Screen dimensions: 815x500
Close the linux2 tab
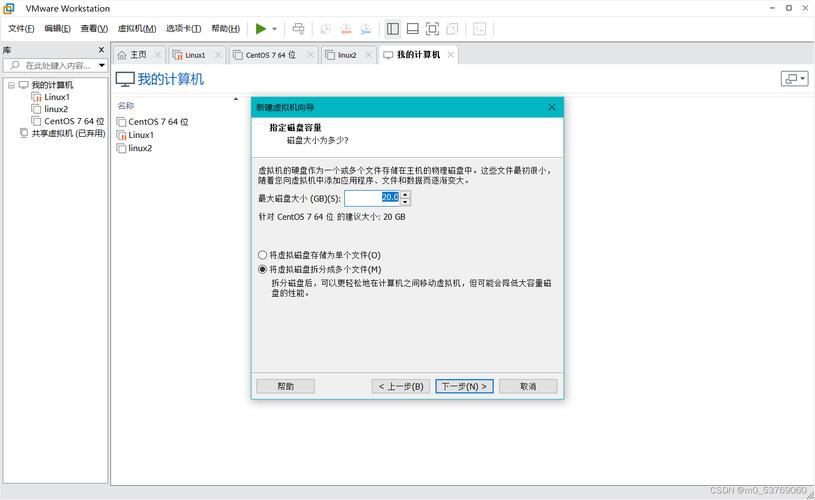tap(369, 55)
